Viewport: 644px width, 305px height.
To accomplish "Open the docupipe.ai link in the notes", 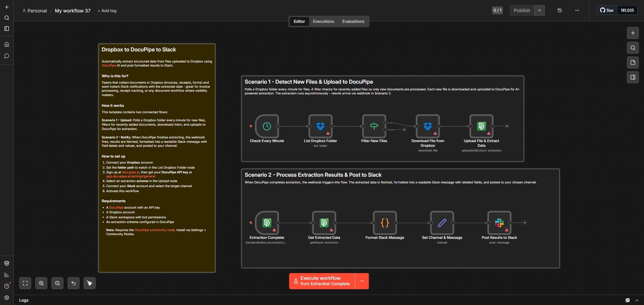I will coord(130,172).
